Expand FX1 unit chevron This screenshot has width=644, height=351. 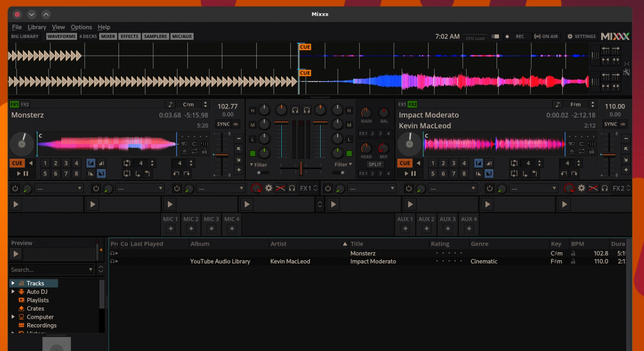[x=316, y=188]
